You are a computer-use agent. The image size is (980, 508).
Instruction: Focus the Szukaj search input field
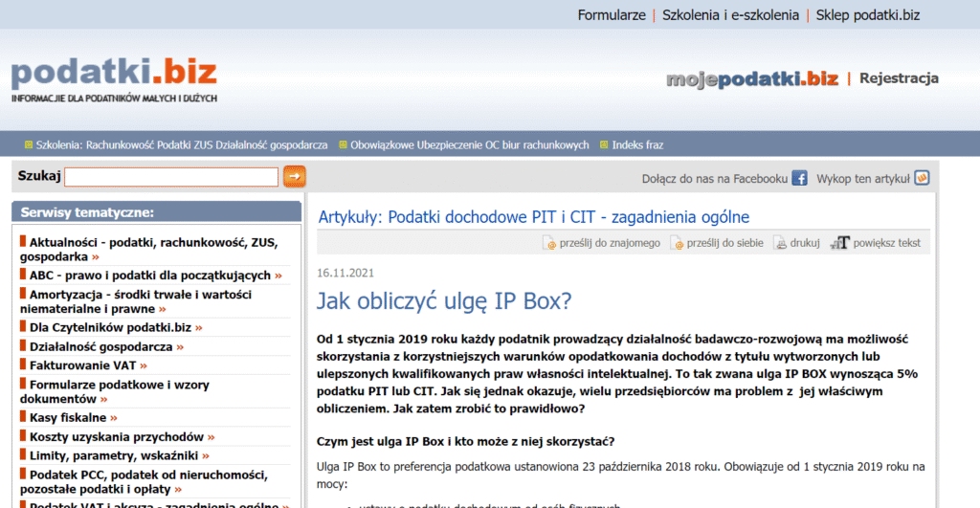coord(171,177)
